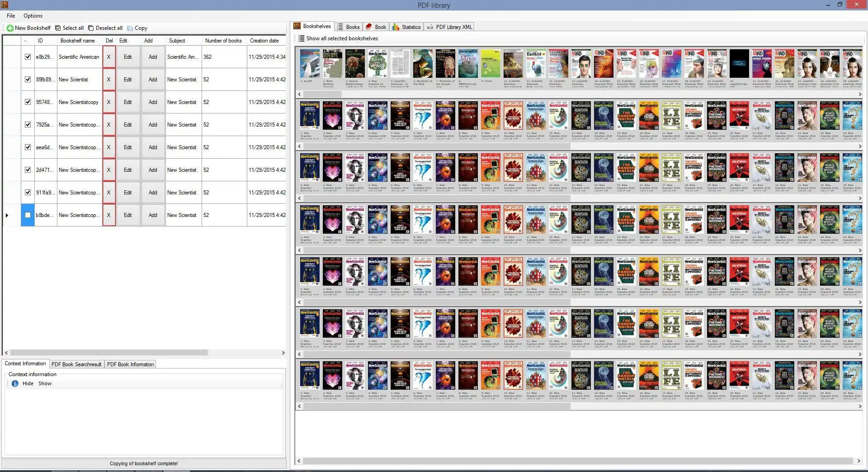868x472 pixels.
Task: Click Edit for bookshelf 95748
Action: 128,102
